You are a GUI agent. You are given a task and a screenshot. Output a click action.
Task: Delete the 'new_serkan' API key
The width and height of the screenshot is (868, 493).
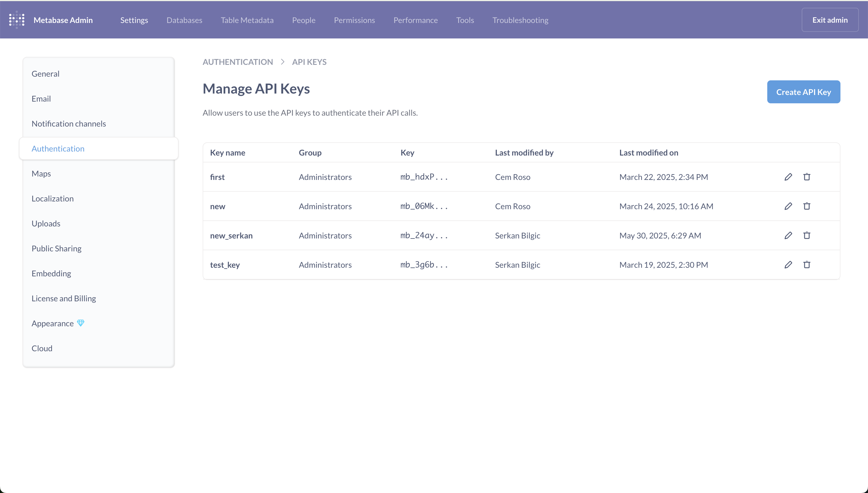[807, 235]
